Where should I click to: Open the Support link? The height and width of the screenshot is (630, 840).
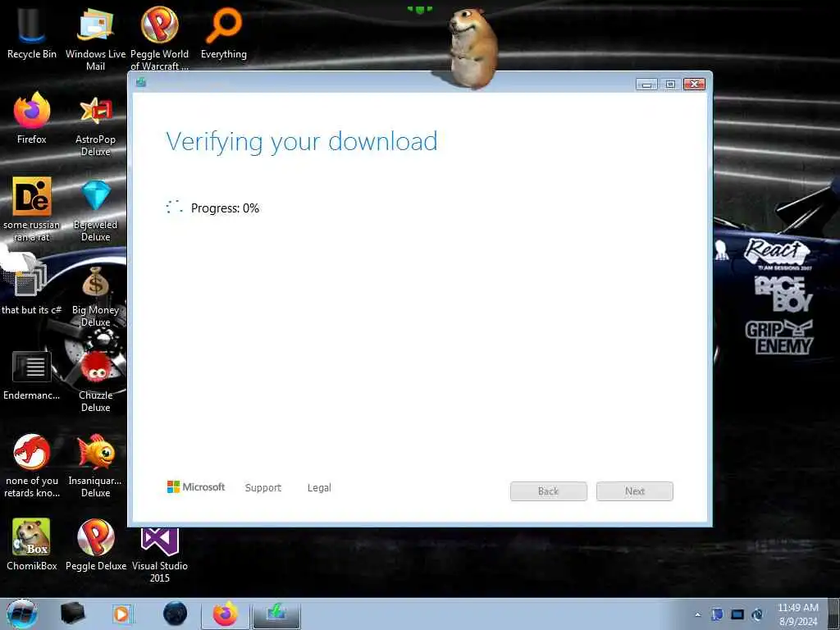click(x=263, y=487)
